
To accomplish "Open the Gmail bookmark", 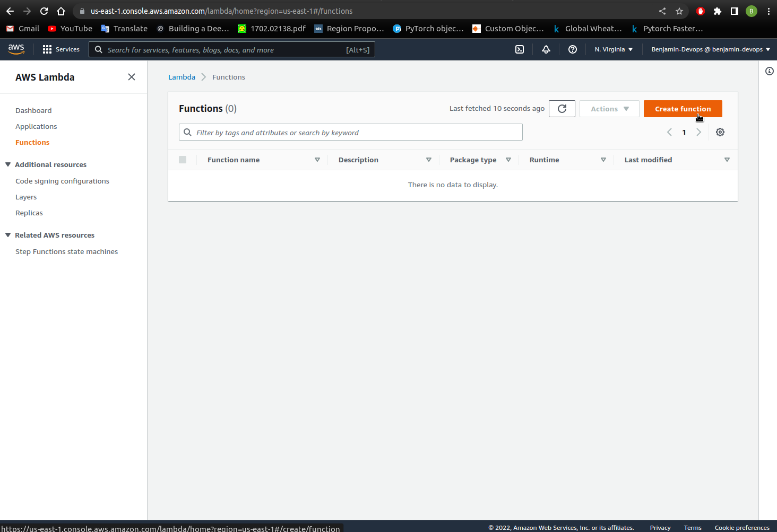I will (x=23, y=29).
